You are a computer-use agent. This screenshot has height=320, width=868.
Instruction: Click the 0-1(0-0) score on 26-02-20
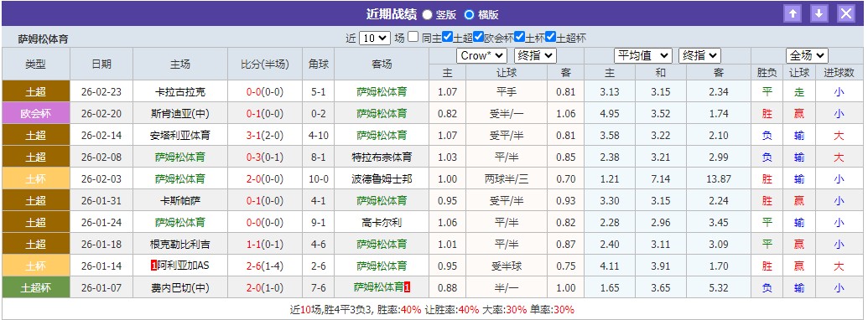(265, 114)
